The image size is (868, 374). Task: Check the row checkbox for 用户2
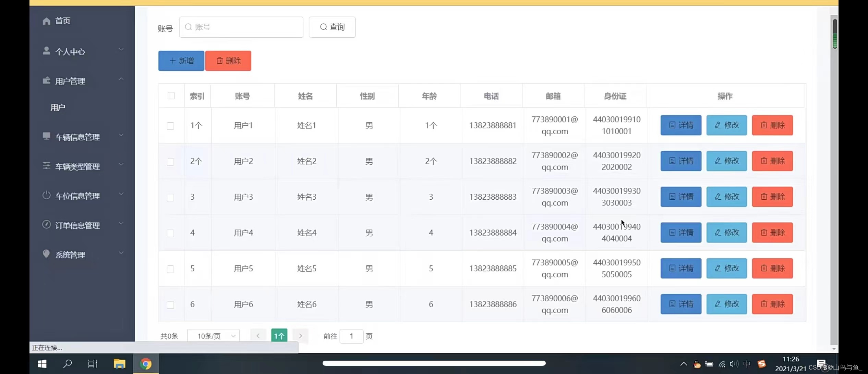pos(170,162)
